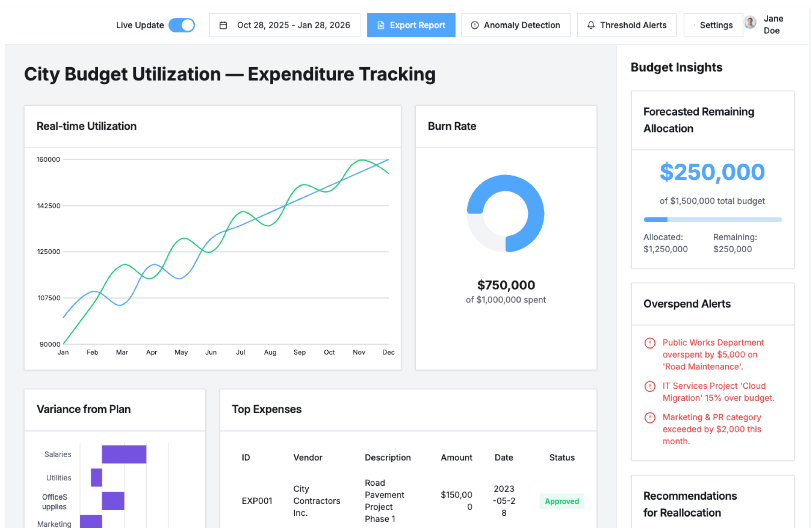The width and height of the screenshot is (812, 528).
Task: Click Jane Doe's avatar picture
Action: pos(750,22)
